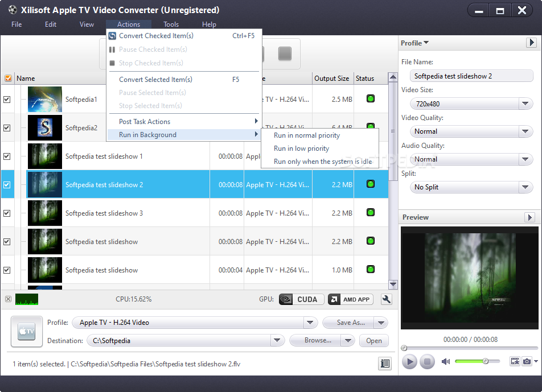Select Run in low priority
Screen dimensions: 542x392
coord(320,148)
